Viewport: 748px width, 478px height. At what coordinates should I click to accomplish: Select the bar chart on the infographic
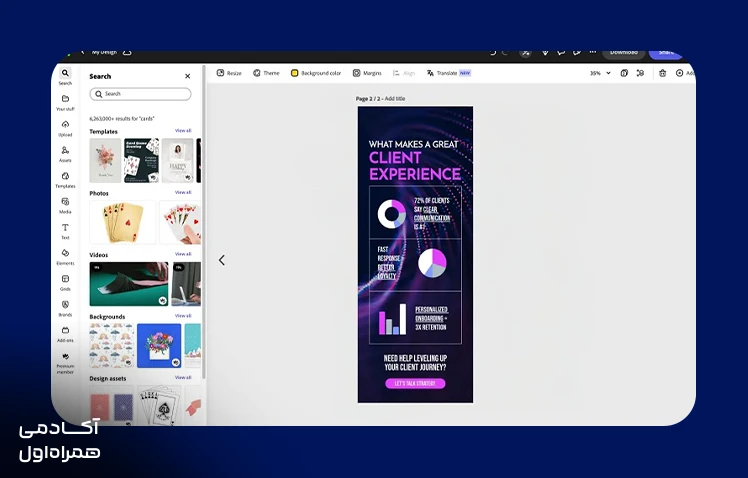[x=392, y=319]
